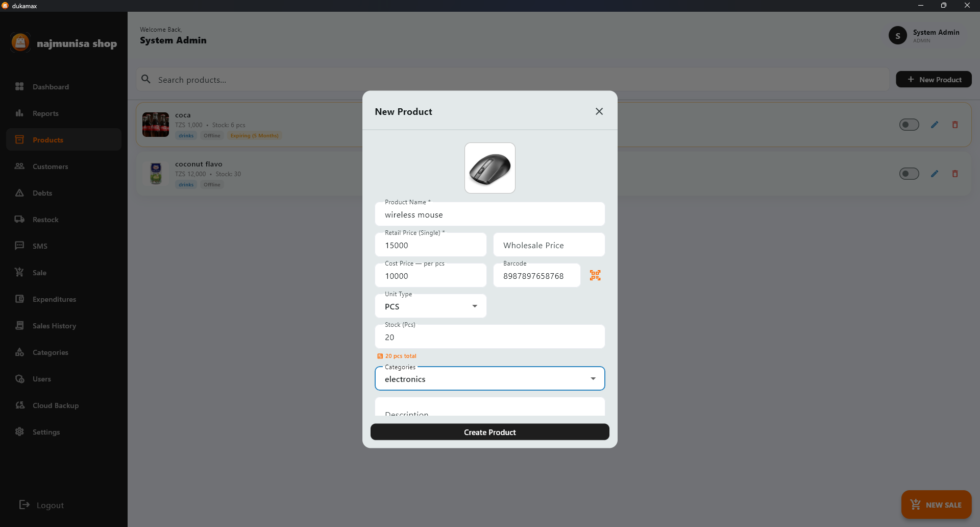Click the wireless mouse product image
This screenshot has width=980, height=527.
tap(490, 168)
